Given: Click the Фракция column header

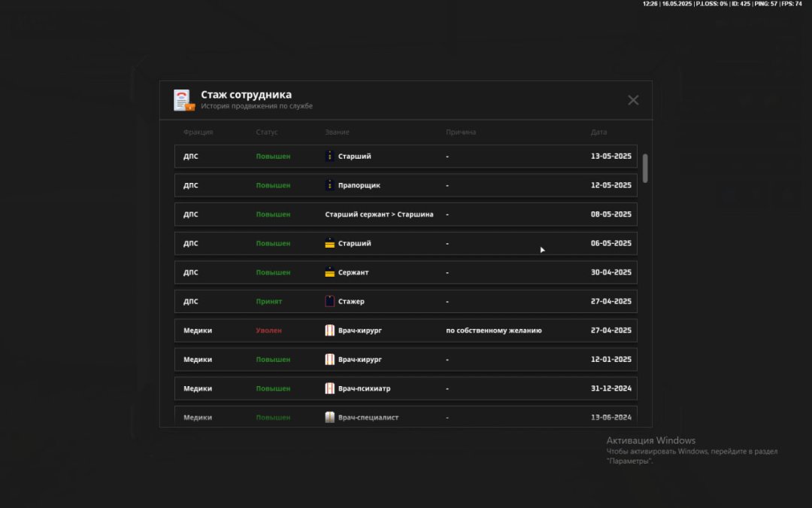Looking at the screenshot, I should (198, 132).
